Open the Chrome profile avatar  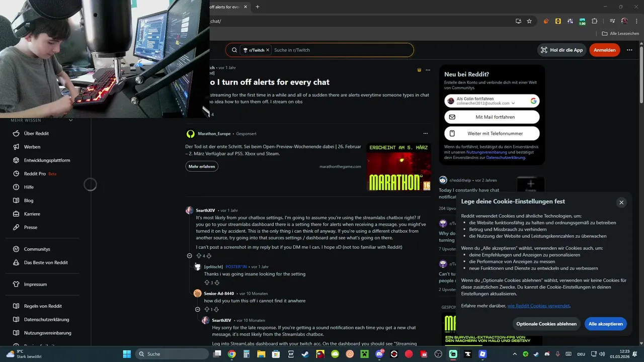624,21
